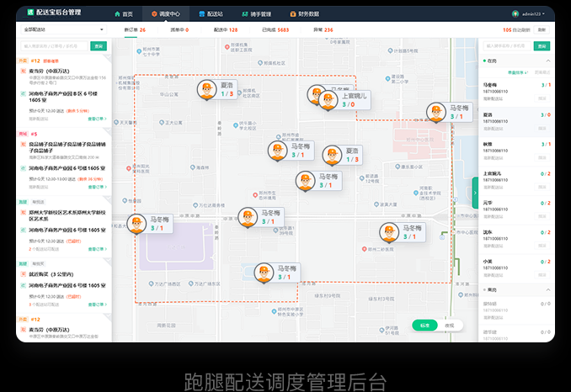The height and width of the screenshot is (392, 571).
Task: Go to the 财务数据 finance tab
Action: click(305, 14)
